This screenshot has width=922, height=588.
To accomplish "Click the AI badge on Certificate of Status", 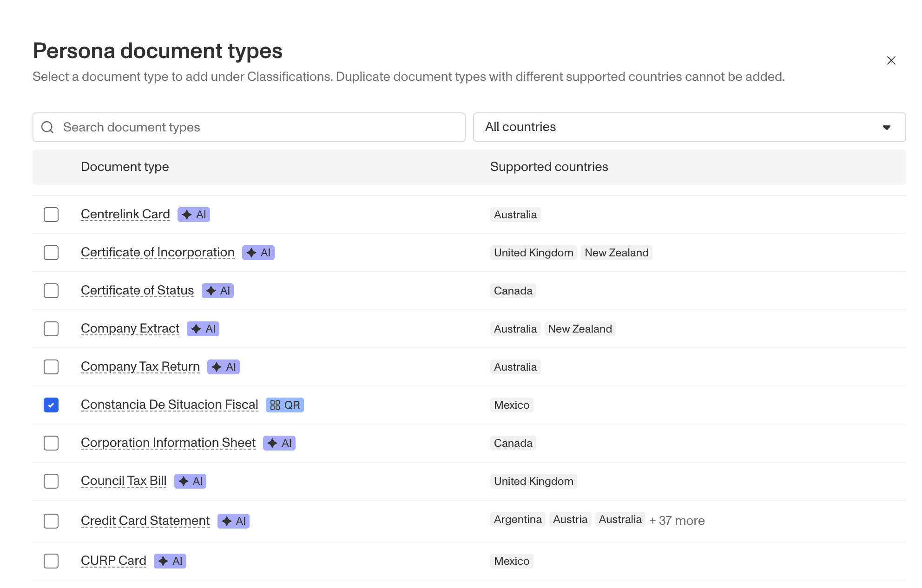I will pos(217,291).
